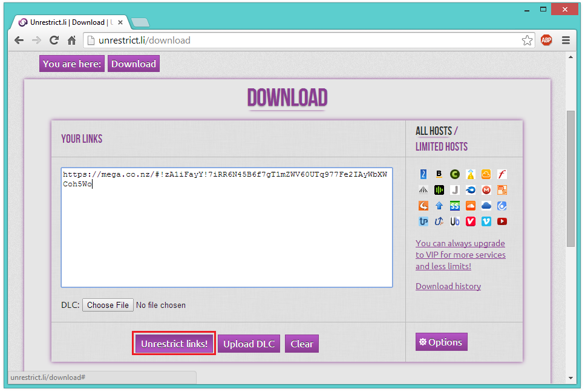This screenshot has height=392, width=585.
Task: Select the YouTube host icon
Action: pyautogui.click(x=502, y=221)
